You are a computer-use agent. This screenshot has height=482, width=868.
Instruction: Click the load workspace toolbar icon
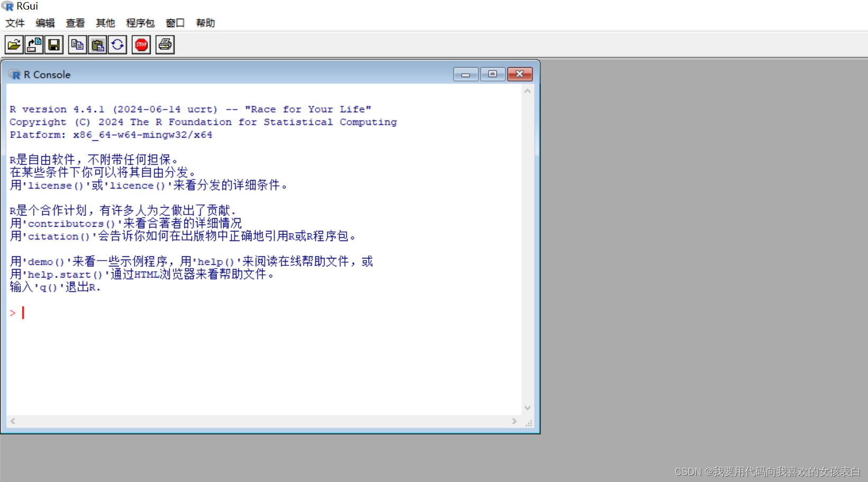pyautogui.click(x=34, y=44)
